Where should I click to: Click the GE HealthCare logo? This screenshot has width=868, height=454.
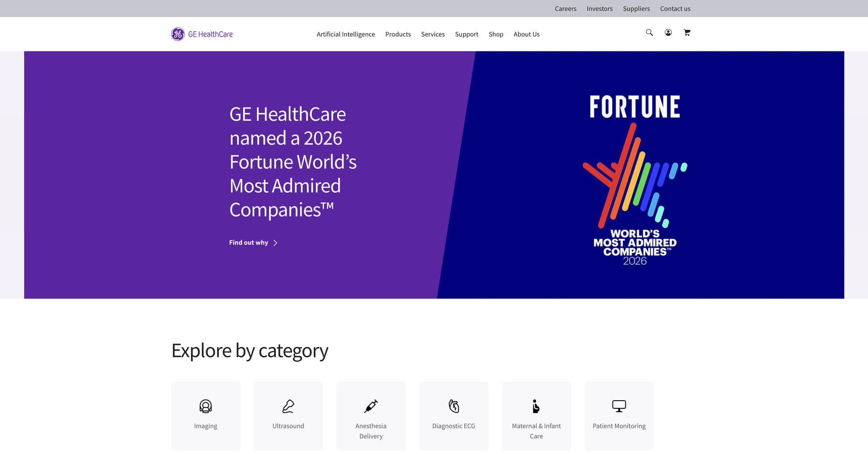point(201,34)
